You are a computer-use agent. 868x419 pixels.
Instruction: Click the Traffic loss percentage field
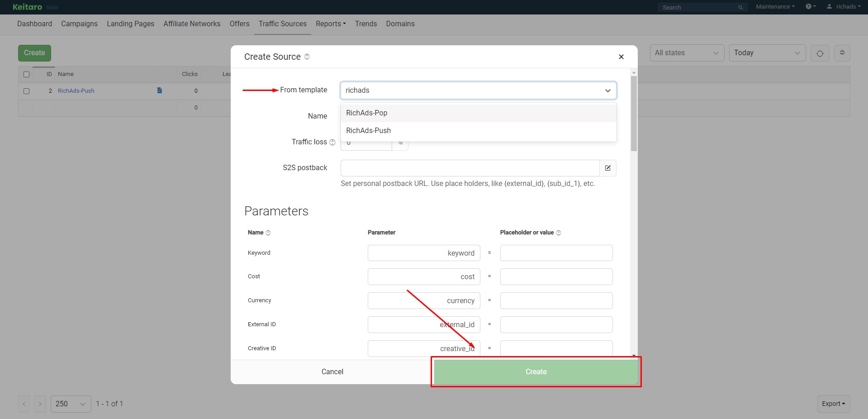point(366,143)
